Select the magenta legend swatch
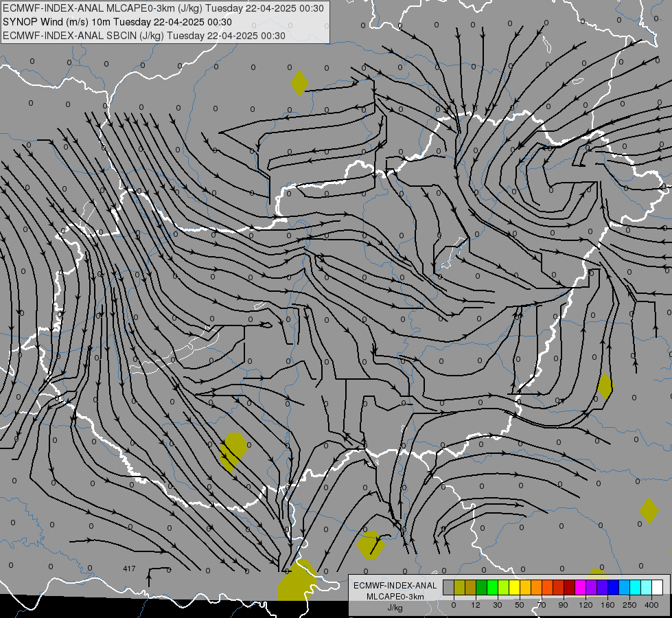The width and height of the screenshot is (672, 618). [581, 587]
